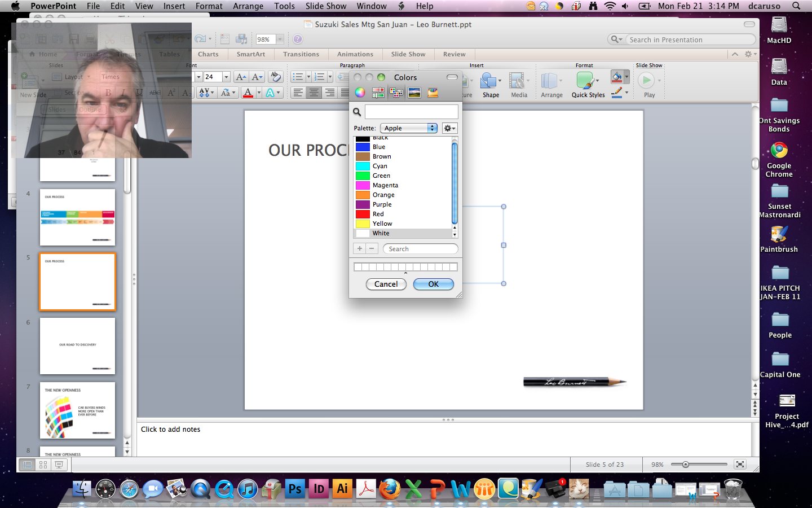This screenshot has width=812, height=508.
Task: Switch to Color Sliders picker
Action: (378, 93)
